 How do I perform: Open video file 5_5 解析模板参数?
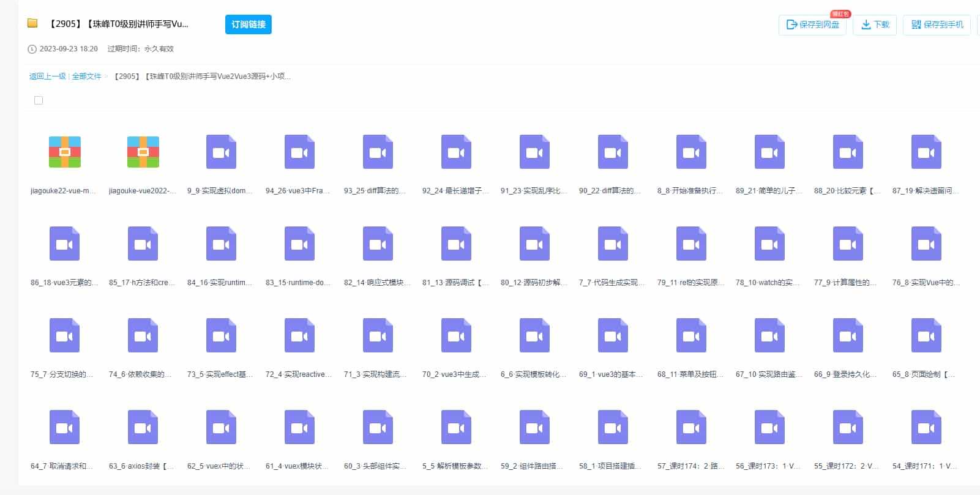457,427
